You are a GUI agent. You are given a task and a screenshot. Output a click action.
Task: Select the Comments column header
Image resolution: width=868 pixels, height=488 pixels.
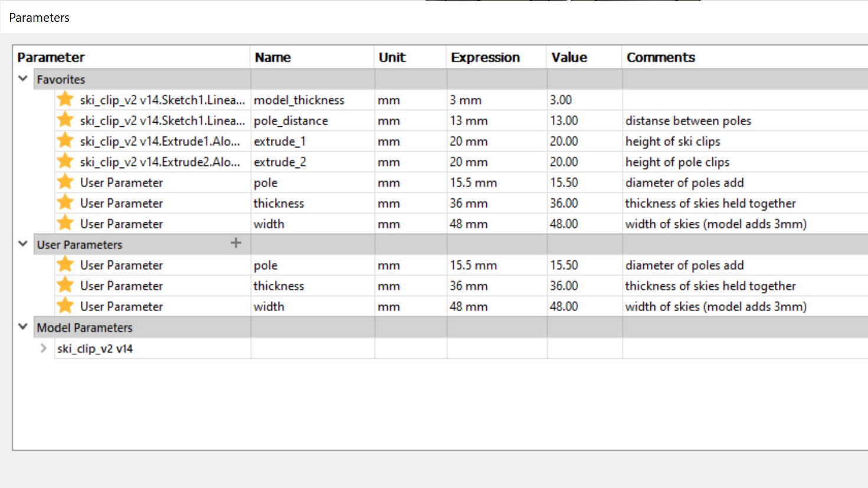pos(660,57)
